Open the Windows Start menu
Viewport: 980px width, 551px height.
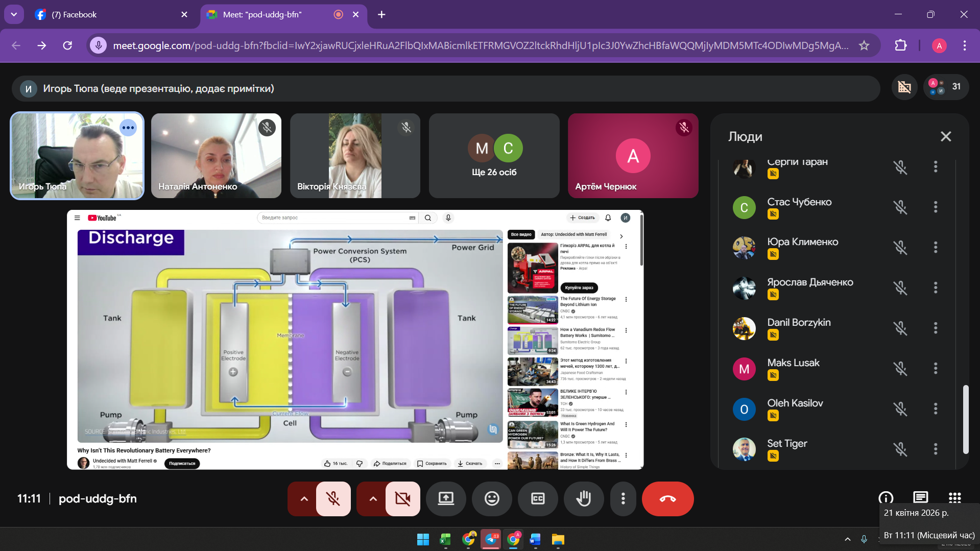[423, 539]
